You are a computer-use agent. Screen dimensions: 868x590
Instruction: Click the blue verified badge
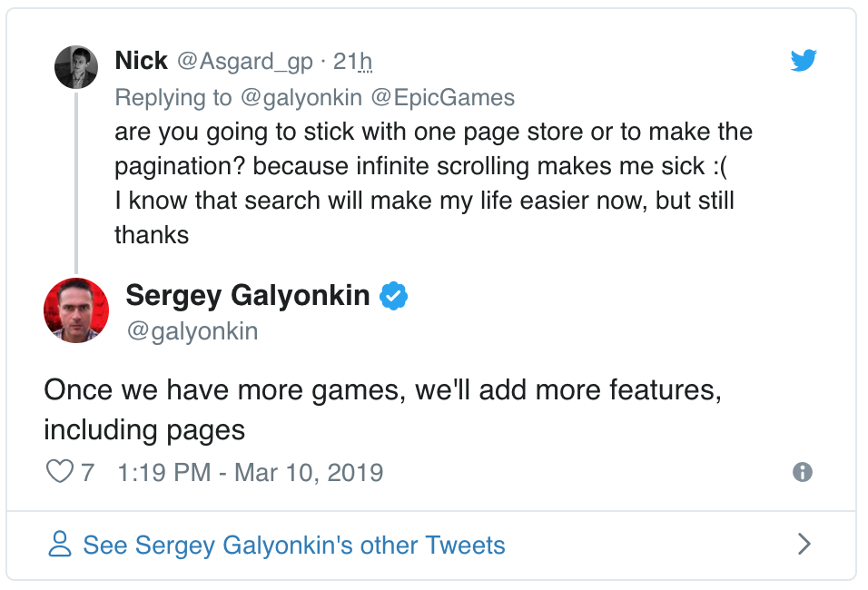pos(393,296)
